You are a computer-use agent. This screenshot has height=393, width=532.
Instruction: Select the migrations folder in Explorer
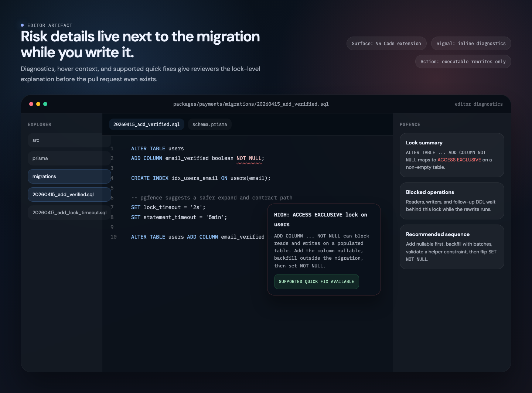click(69, 177)
